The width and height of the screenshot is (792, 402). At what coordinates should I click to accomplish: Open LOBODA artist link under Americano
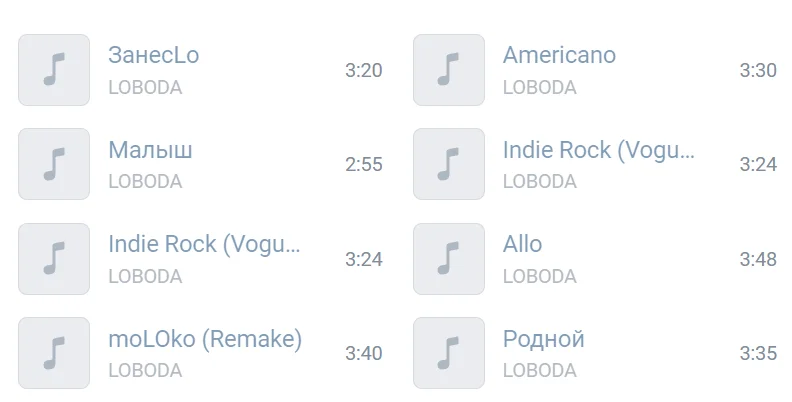539,87
